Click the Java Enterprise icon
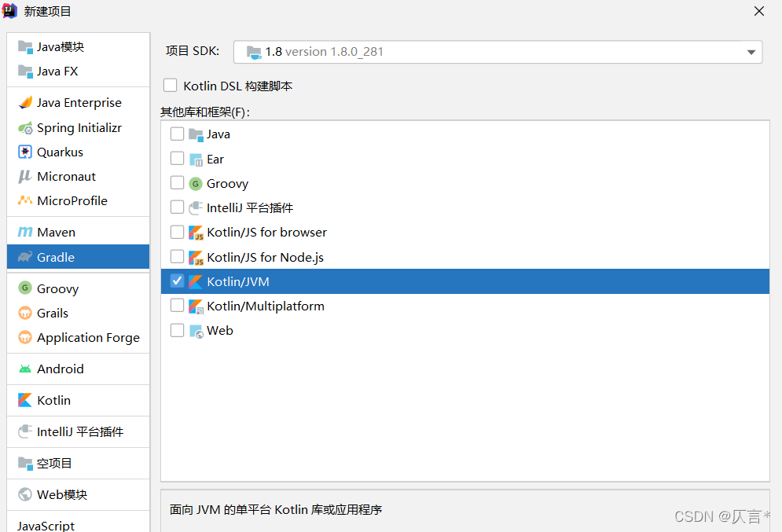 25,103
